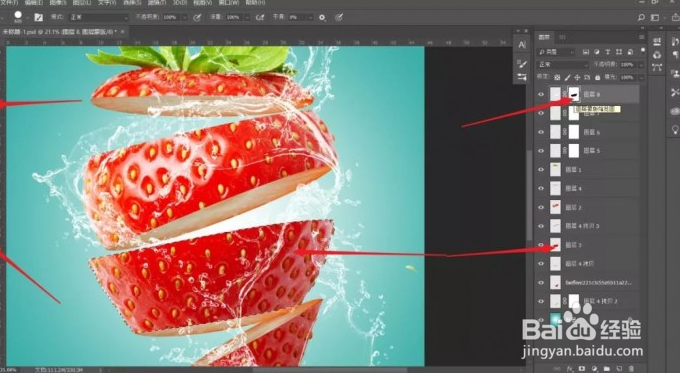Lock transparent pixels icon
This screenshot has width=680, height=374.
(x=557, y=78)
